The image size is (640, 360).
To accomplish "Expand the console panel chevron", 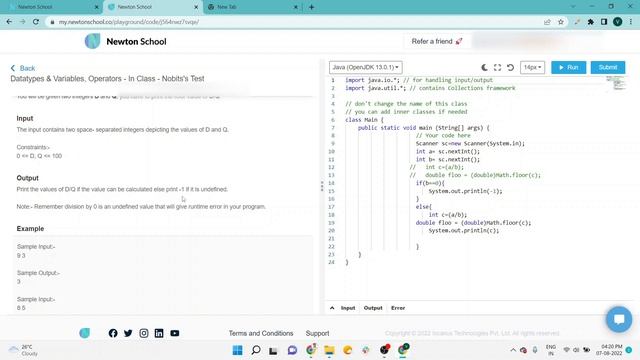I will point(332,308).
